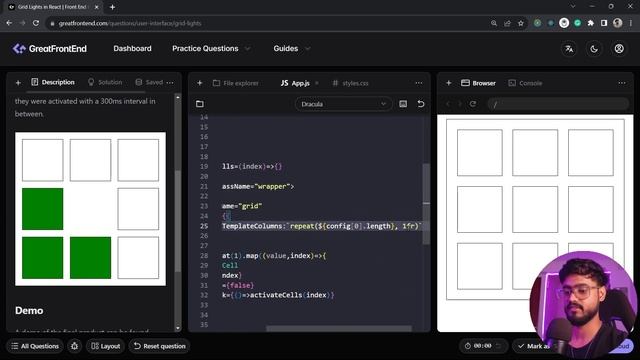Screen dimensions: 640x360
Task: Click the preview URL path field
Action: (x=558, y=104)
